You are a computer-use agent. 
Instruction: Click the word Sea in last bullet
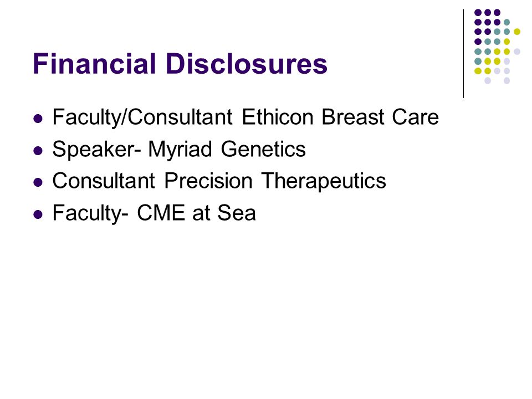[237, 213]
